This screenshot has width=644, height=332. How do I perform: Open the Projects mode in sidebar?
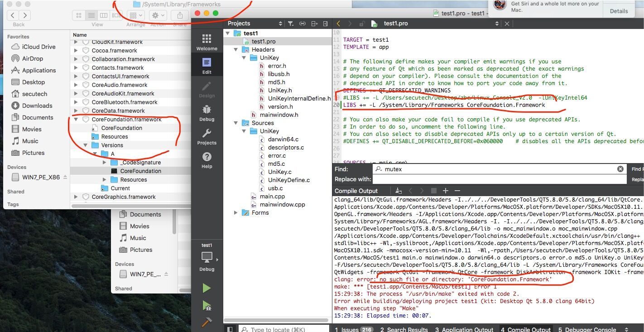pos(207,137)
